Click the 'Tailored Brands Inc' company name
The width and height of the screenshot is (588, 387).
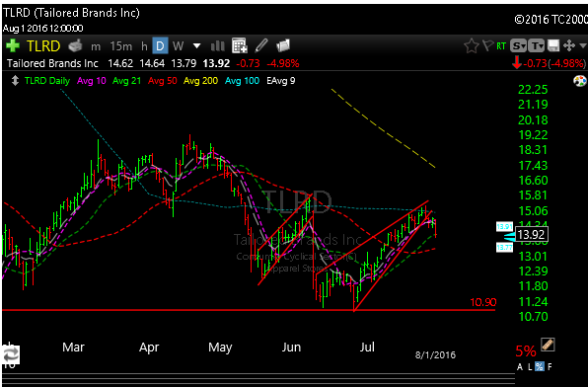pos(52,63)
